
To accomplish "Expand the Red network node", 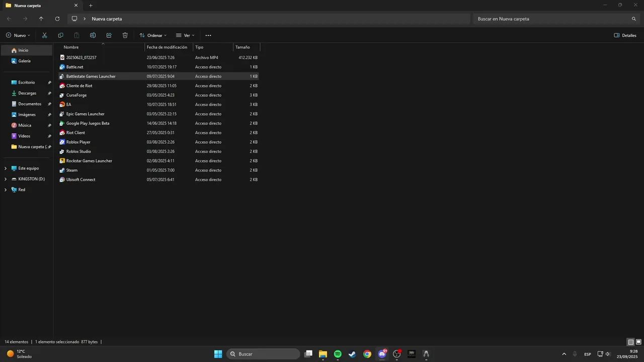I will [6, 190].
